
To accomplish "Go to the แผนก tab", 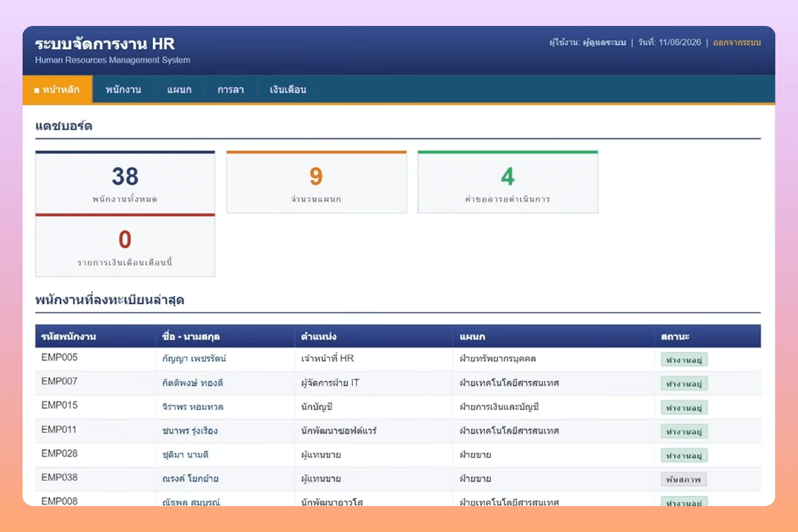I will click(180, 90).
